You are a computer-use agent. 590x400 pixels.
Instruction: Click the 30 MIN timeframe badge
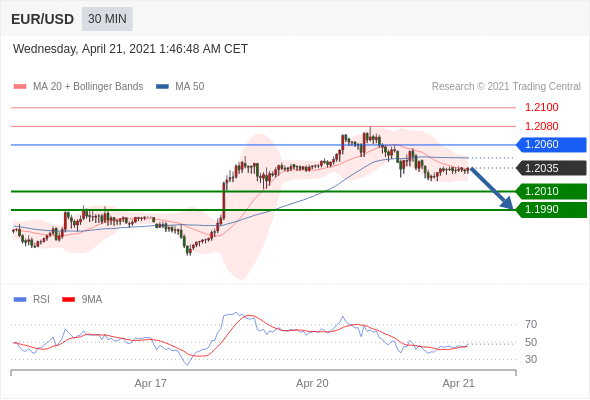[x=107, y=19]
